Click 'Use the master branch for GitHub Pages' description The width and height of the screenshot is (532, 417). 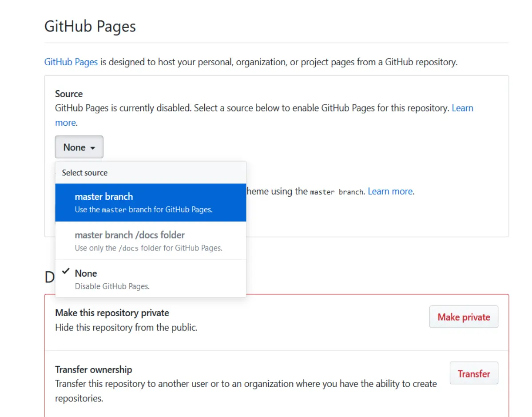[x=143, y=210]
